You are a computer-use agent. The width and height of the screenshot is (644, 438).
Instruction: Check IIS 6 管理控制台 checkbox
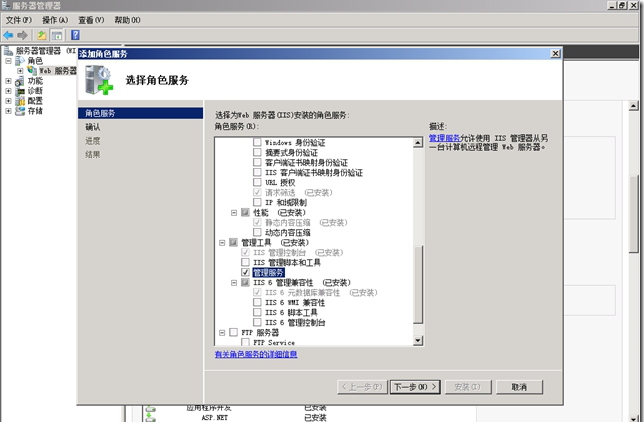[257, 322]
